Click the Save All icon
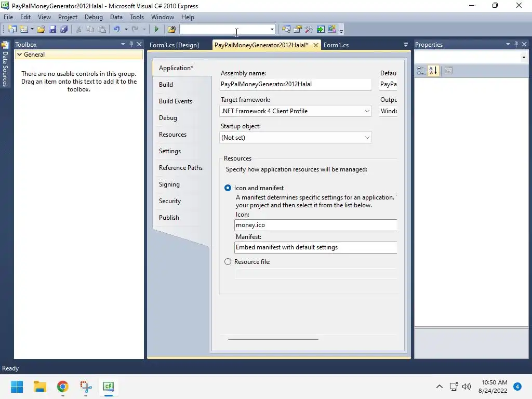 pos(64,29)
